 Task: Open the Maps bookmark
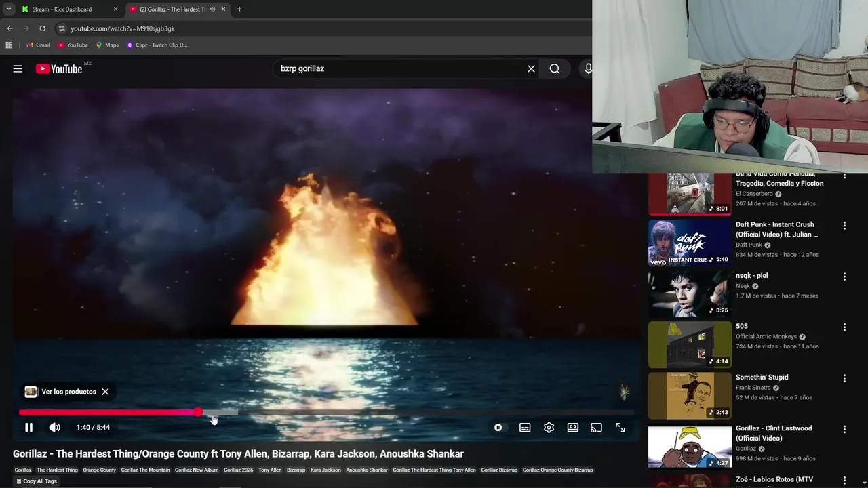point(107,45)
